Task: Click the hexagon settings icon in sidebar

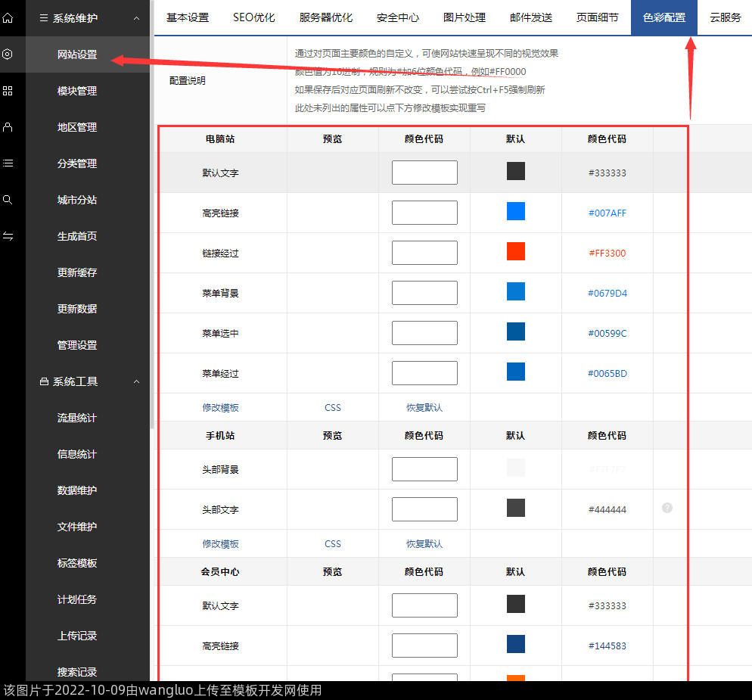Action: click(x=8, y=54)
